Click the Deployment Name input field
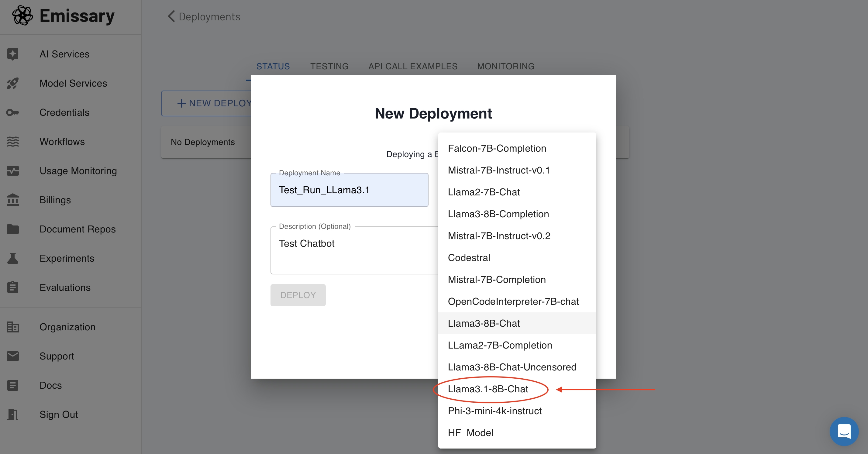Image resolution: width=868 pixels, height=454 pixels. click(349, 190)
